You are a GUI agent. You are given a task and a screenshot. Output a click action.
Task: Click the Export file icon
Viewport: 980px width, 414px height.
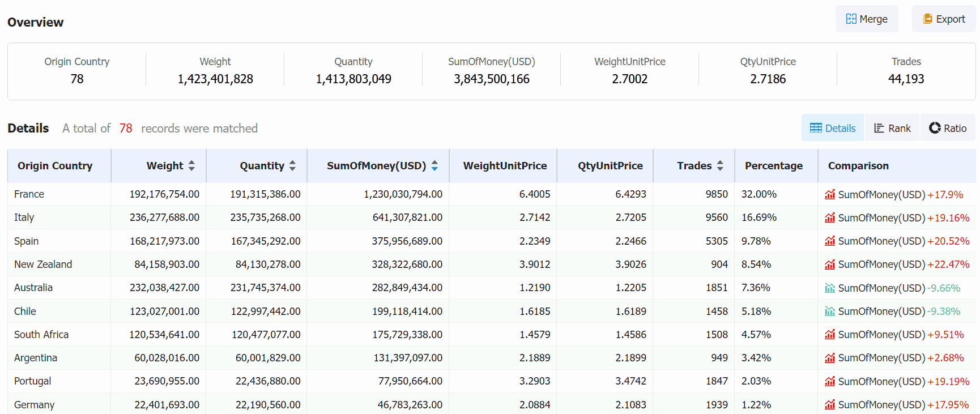[928, 19]
